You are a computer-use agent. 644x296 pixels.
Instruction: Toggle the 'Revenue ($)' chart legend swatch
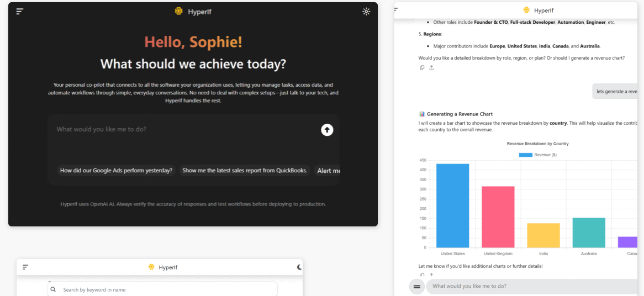(525, 155)
